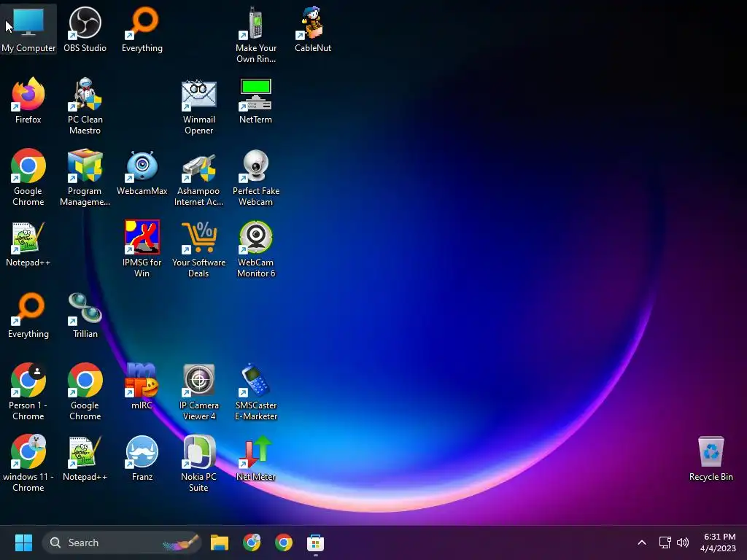
Task: Open network status in system tray
Action: pyautogui.click(x=665, y=542)
